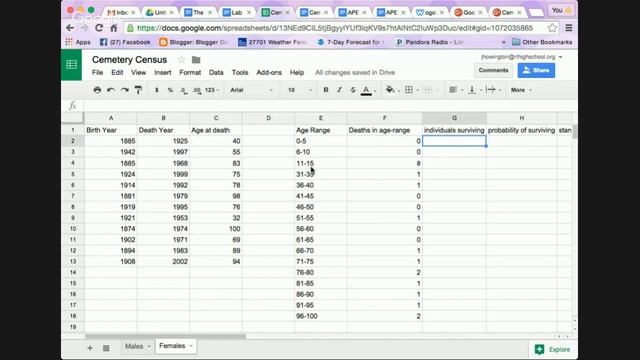This screenshot has width=640, height=360.
Task: Click cell with death year 2002
Action: (x=163, y=261)
